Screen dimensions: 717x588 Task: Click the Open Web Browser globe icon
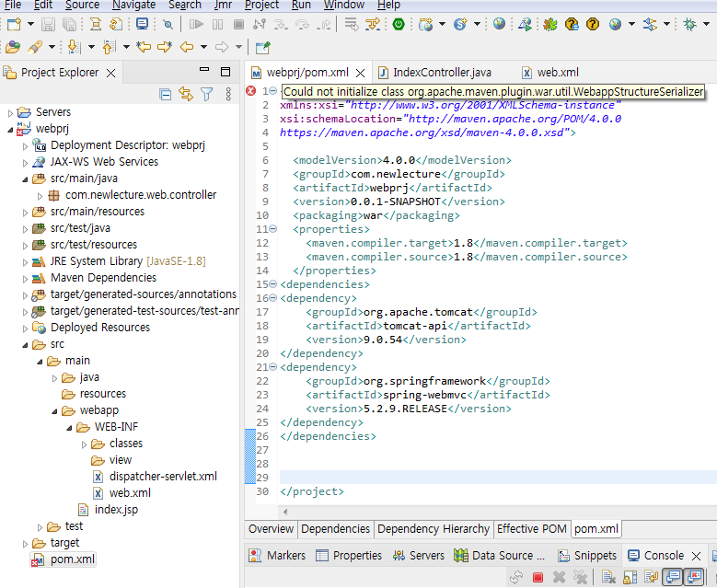pyautogui.click(x=499, y=24)
